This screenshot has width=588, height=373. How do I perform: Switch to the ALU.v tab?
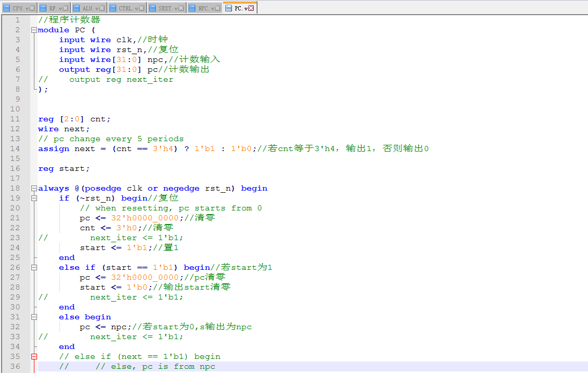(89, 8)
